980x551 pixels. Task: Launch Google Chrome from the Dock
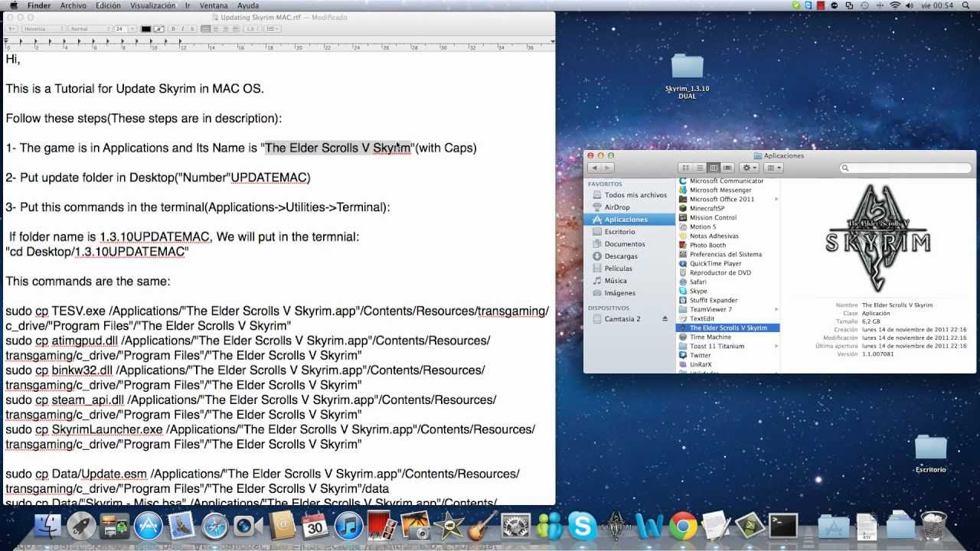[683, 527]
